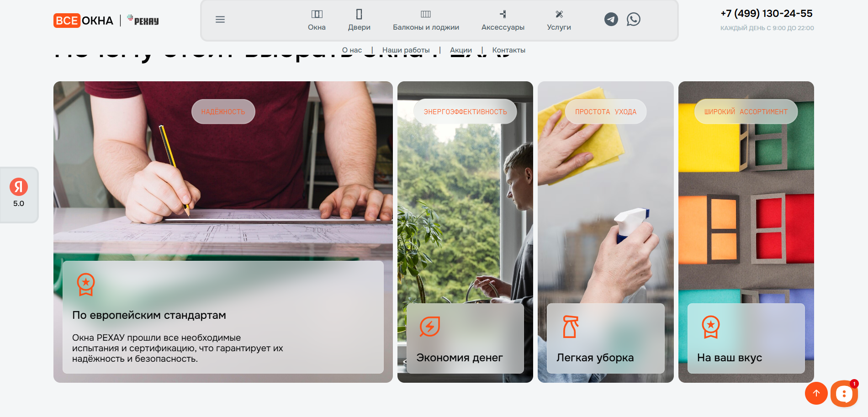The width and height of the screenshot is (868, 417).
Task: Go to the О нас page
Action: tap(352, 50)
